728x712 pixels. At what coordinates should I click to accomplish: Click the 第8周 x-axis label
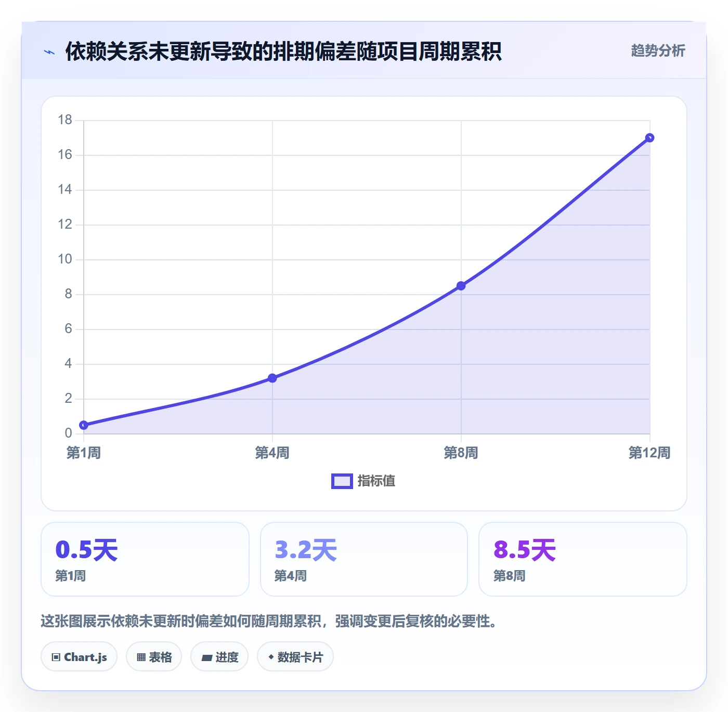click(461, 453)
